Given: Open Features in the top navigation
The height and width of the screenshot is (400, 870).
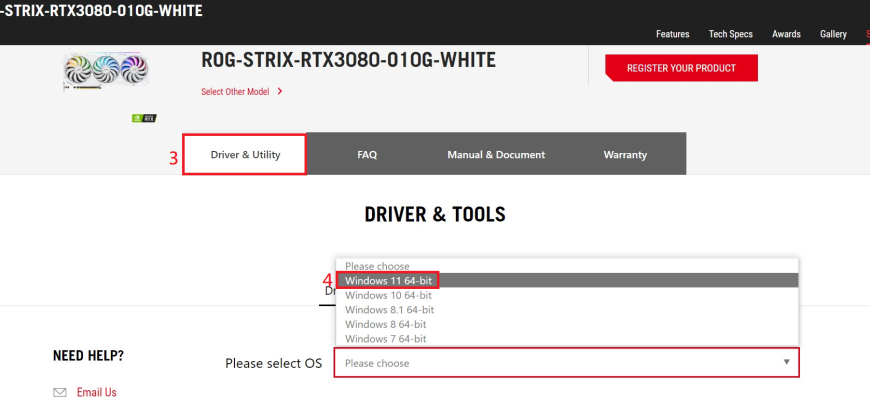Looking at the screenshot, I should tap(672, 34).
